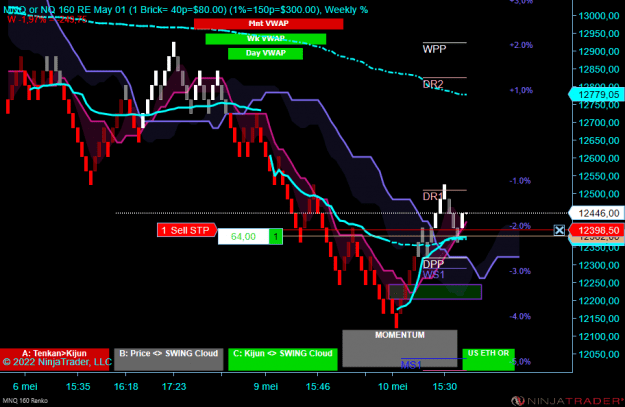This screenshot has height=407, width=625.
Task: Click the B: Price <> SWING Cloud box
Action: point(169,359)
